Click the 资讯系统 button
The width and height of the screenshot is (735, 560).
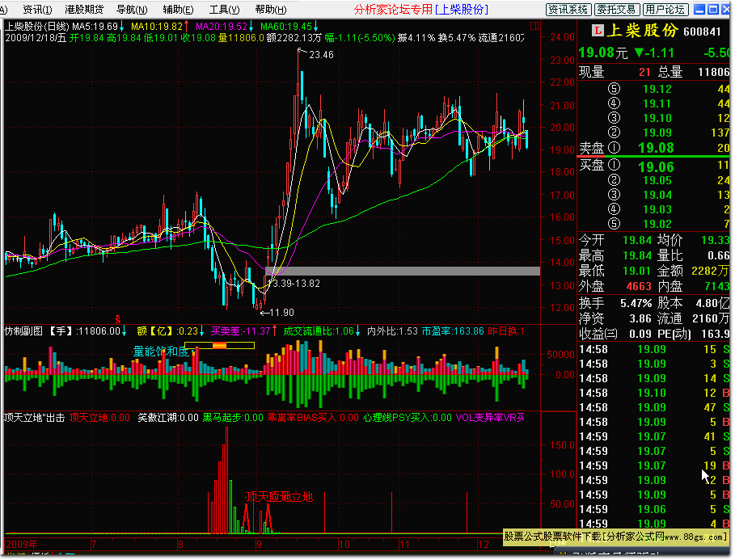pyautogui.click(x=568, y=10)
